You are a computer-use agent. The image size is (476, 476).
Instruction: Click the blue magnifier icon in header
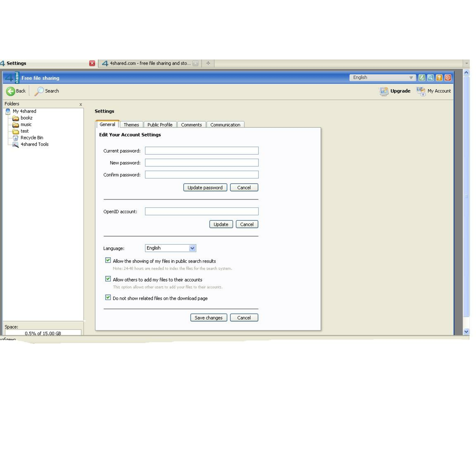pos(430,78)
